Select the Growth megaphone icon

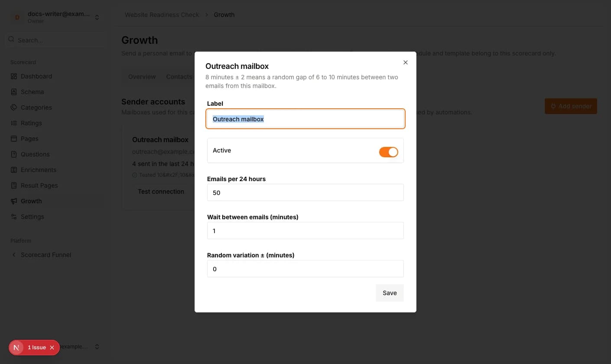click(14, 201)
